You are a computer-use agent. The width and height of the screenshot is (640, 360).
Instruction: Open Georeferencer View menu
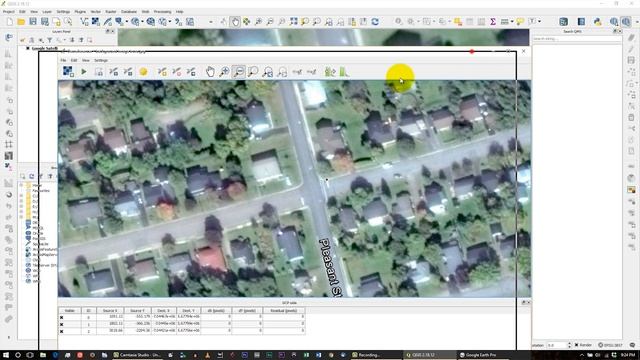coord(86,60)
